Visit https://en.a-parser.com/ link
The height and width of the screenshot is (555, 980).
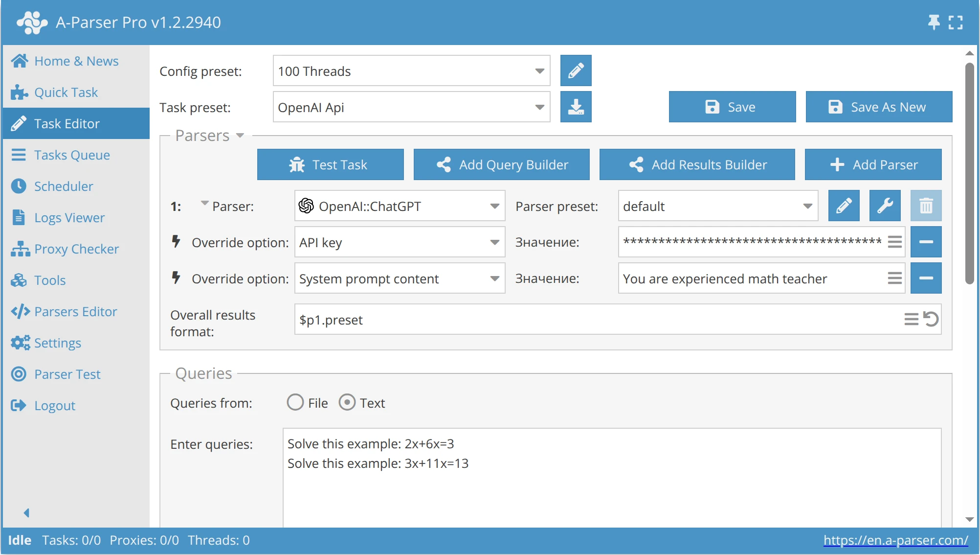pyautogui.click(x=895, y=540)
